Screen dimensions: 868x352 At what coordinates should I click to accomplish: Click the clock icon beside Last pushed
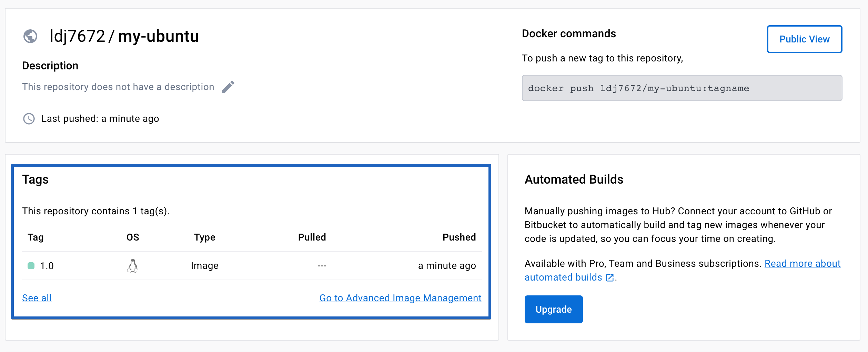tap(29, 119)
